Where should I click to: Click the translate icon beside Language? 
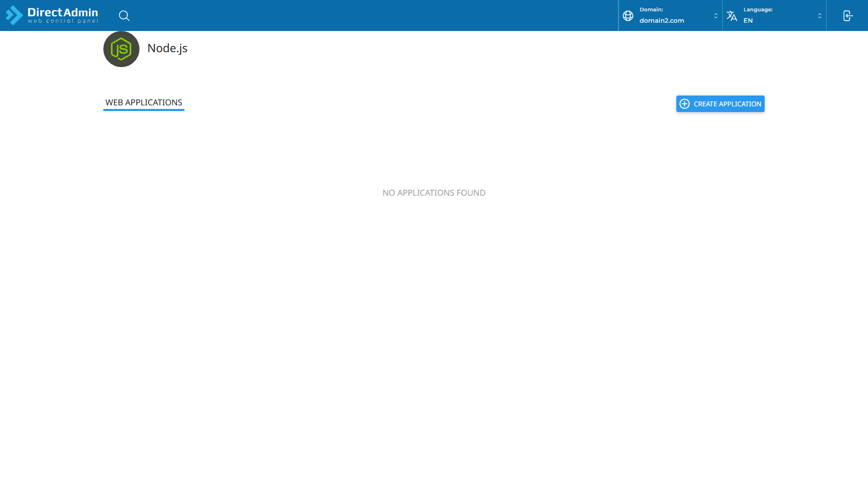click(732, 15)
